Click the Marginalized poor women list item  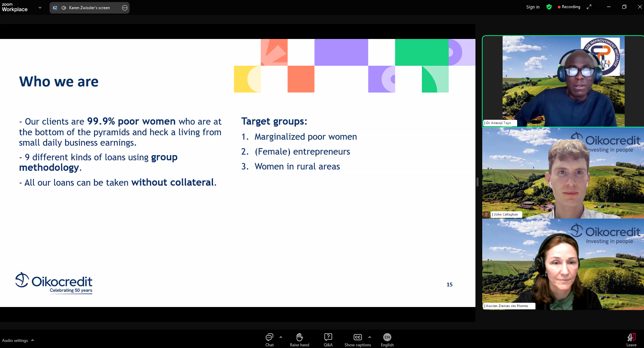tap(306, 137)
